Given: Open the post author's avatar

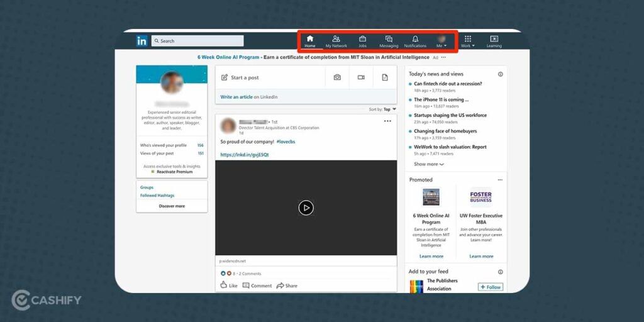Looking at the screenshot, I should [x=228, y=125].
